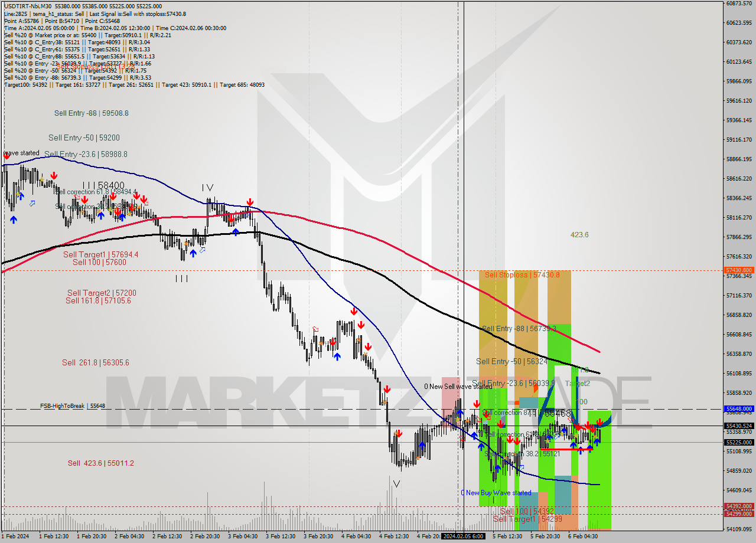Click the green 'Target2' label

tap(577, 384)
